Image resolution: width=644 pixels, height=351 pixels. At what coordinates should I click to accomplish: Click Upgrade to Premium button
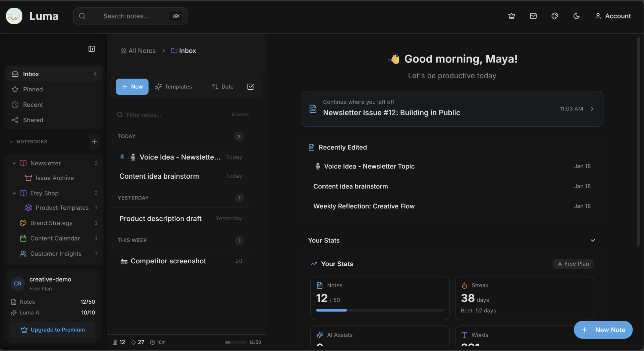53,330
